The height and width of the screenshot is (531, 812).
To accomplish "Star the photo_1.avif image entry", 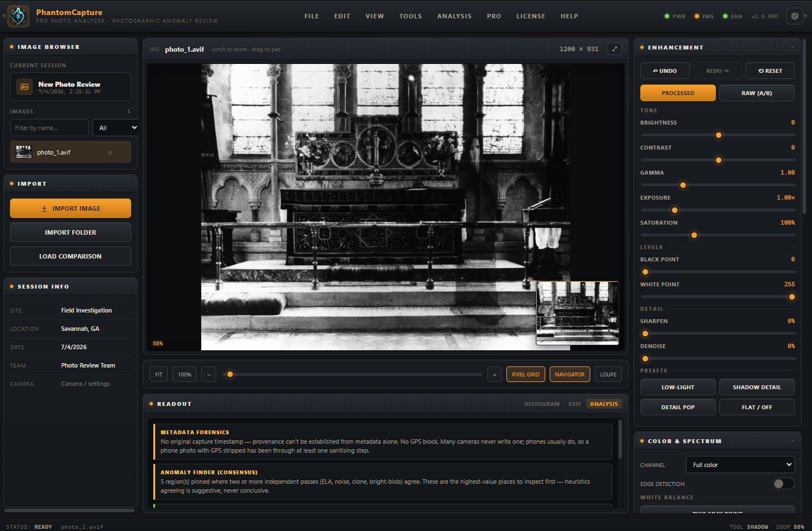I will coord(110,152).
